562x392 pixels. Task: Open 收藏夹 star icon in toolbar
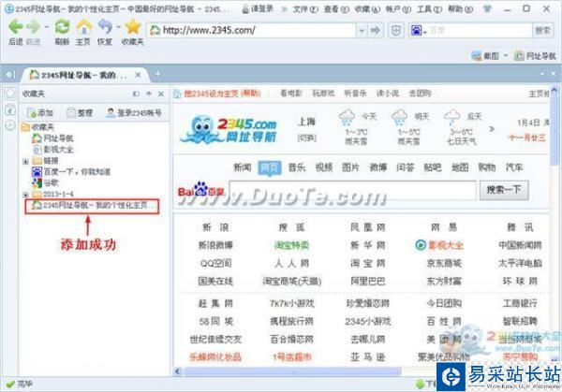coord(133,27)
